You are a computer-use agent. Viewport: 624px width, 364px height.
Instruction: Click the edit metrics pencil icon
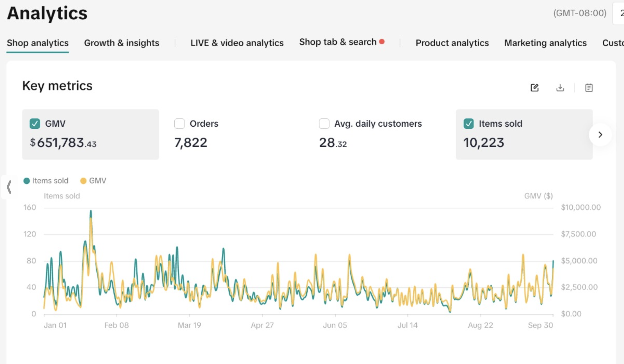pos(534,88)
